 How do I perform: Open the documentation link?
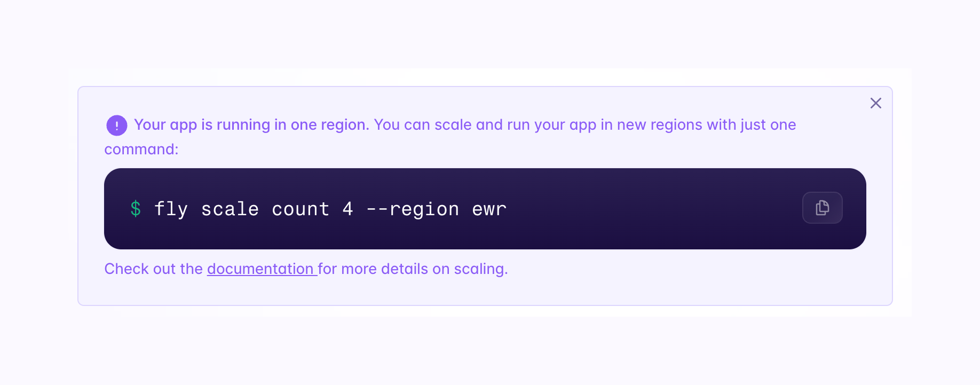click(260, 269)
